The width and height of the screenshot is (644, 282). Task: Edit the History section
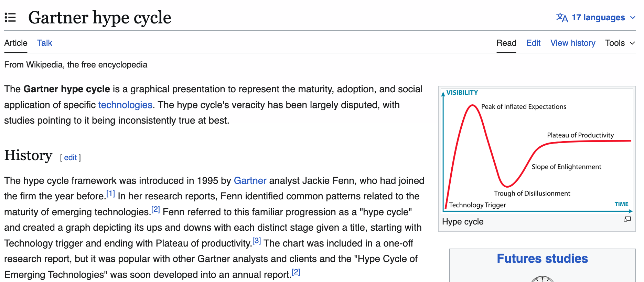(x=70, y=158)
